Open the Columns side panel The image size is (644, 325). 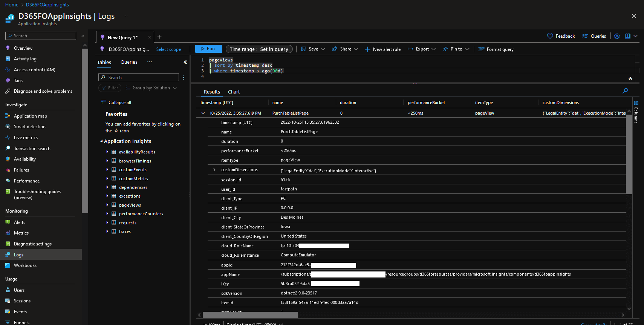[636, 113]
